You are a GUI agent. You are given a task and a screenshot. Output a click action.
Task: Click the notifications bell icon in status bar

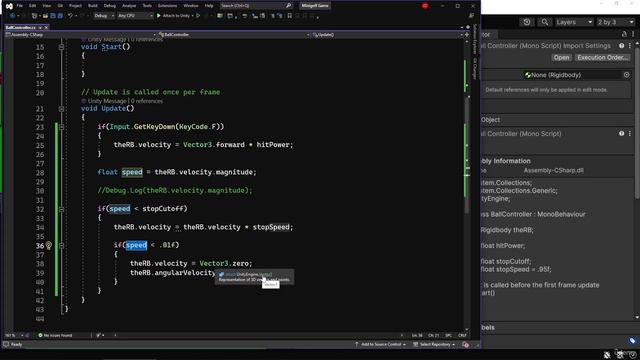466,344
